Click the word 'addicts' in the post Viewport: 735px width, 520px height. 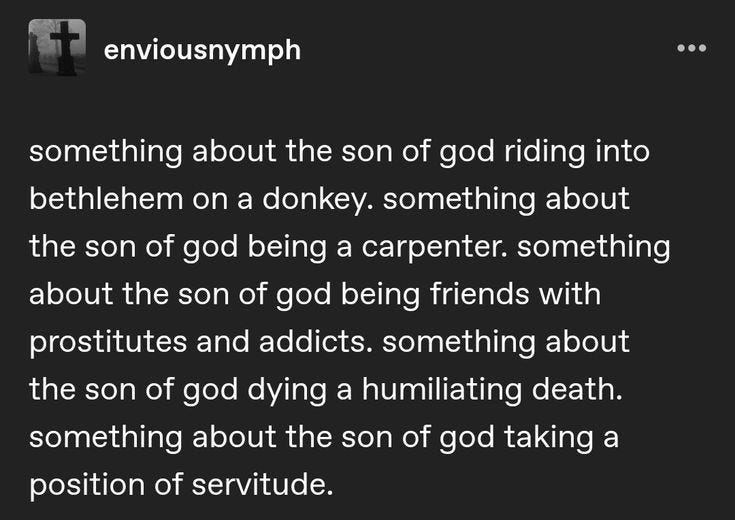(x=312, y=341)
